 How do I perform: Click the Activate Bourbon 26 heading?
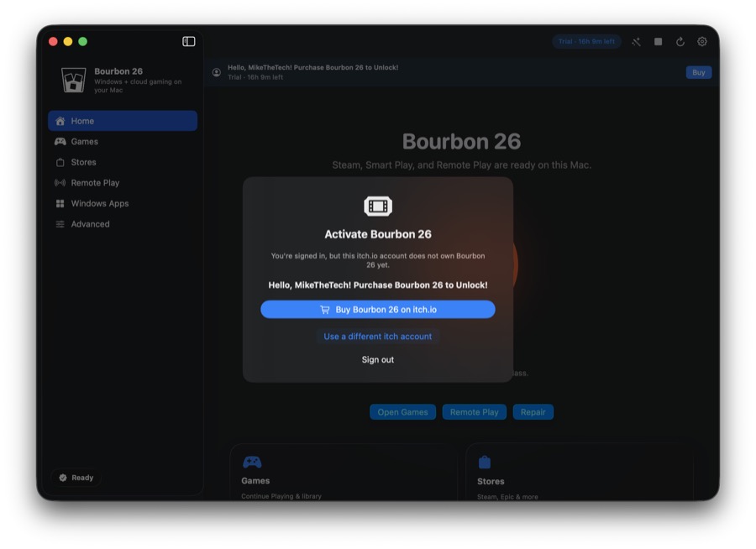click(x=378, y=234)
